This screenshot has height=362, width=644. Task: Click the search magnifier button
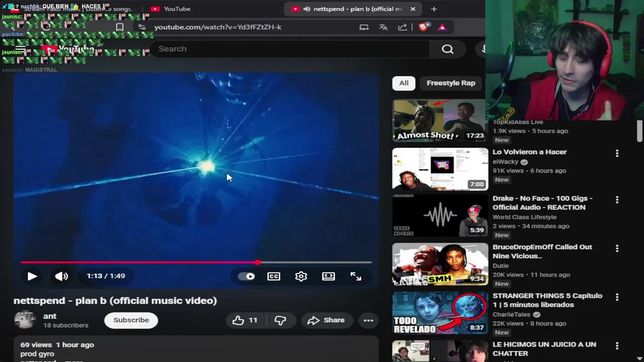coord(448,49)
